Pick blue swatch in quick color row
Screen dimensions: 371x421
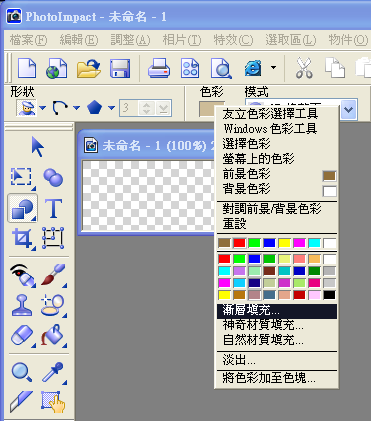pos(269,243)
